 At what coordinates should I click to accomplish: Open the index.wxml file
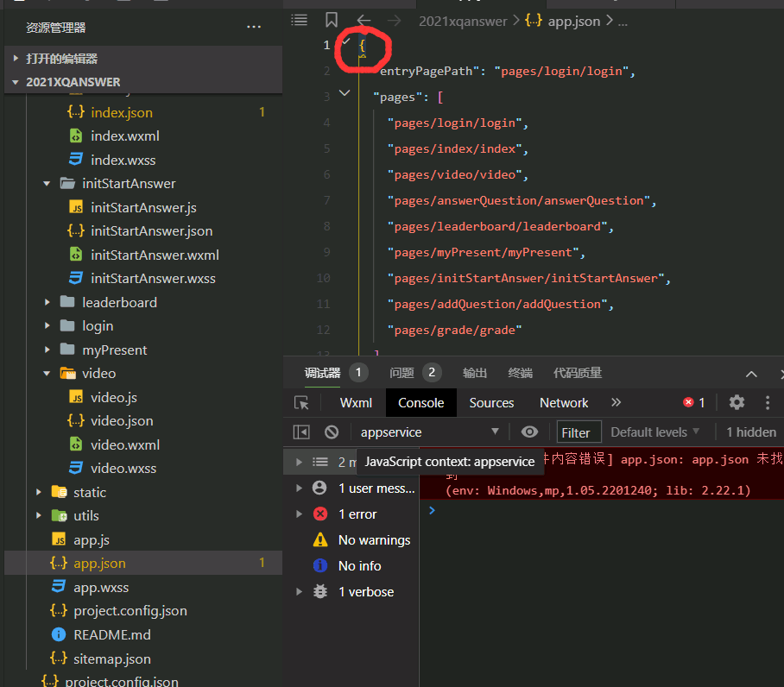pos(125,136)
